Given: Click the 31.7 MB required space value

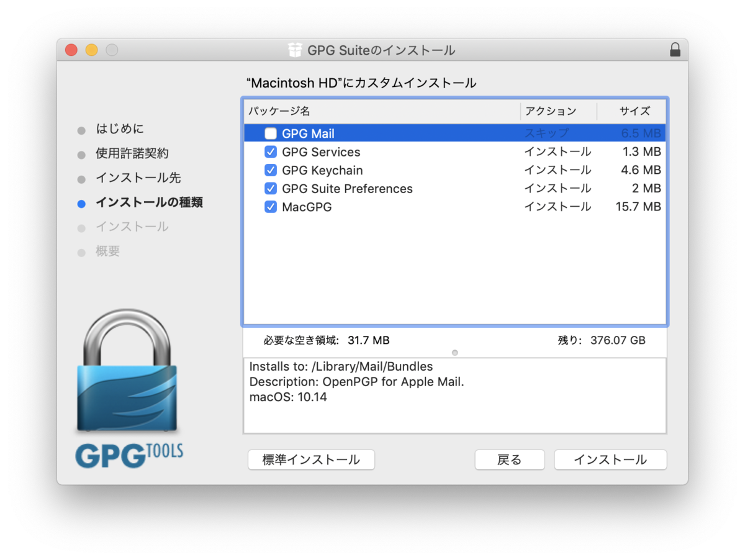Looking at the screenshot, I should pos(369,340).
